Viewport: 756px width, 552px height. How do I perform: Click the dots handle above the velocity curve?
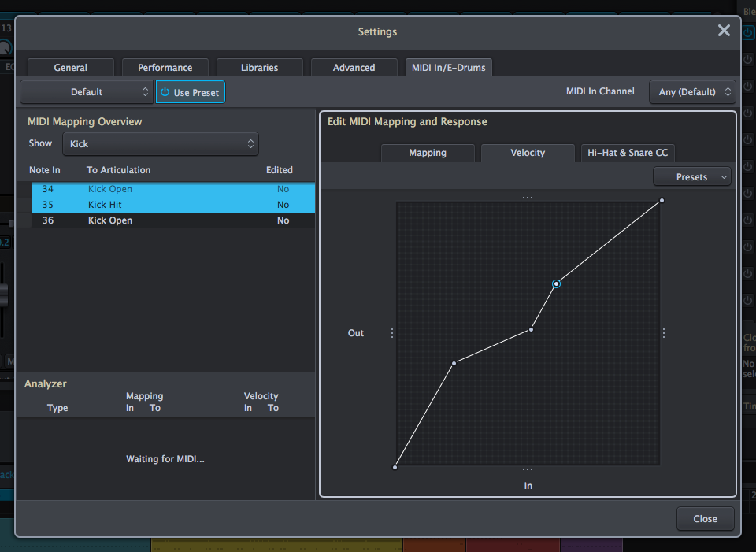click(x=528, y=196)
